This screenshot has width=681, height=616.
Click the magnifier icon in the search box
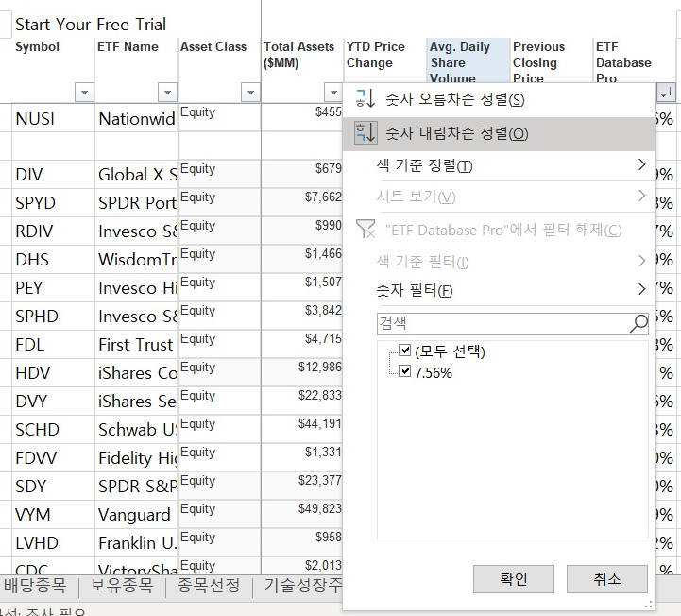tap(638, 324)
